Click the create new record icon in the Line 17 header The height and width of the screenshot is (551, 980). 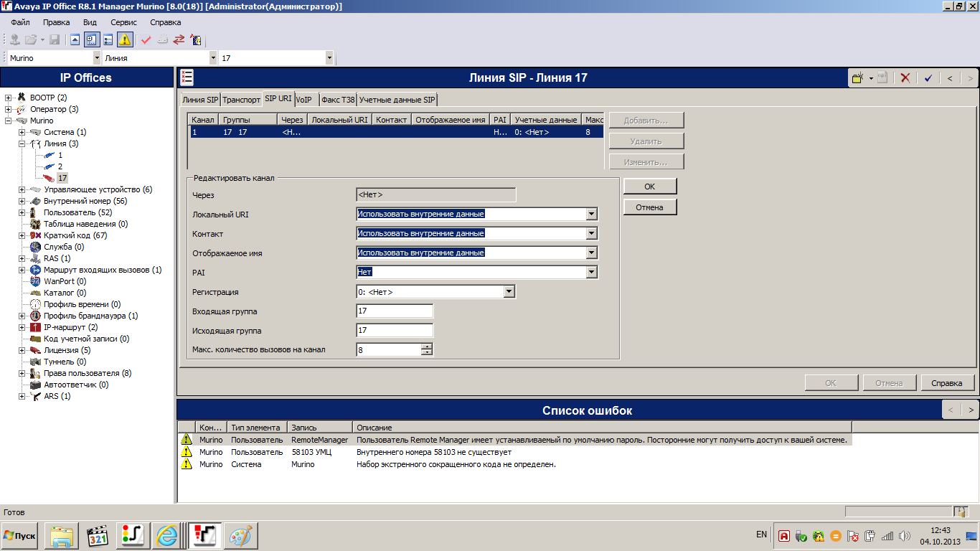pyautogui.click(x=857, y=77)
